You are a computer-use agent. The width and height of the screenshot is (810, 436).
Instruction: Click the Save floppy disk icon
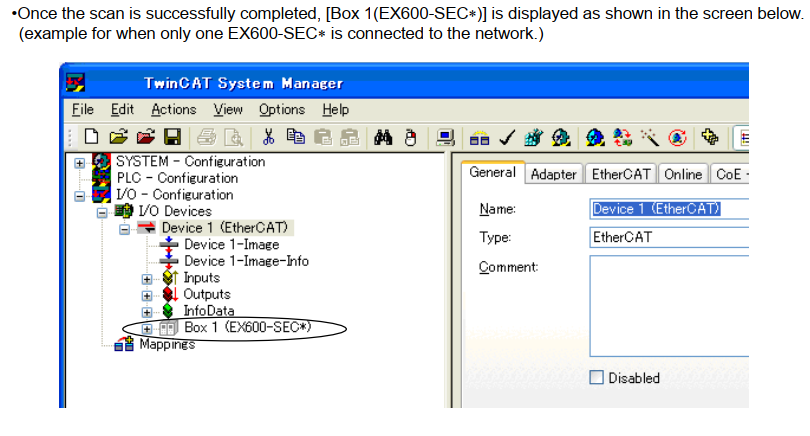[x=173, y=137]
